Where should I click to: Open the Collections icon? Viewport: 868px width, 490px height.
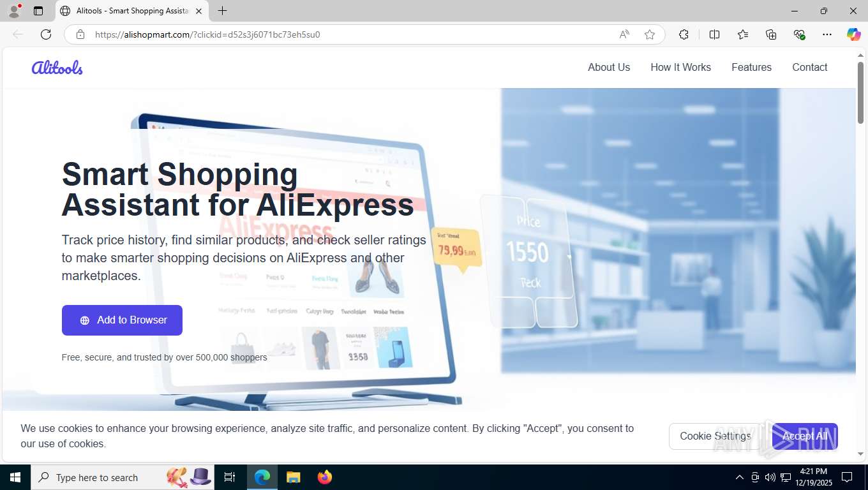(x=771, y=34)
